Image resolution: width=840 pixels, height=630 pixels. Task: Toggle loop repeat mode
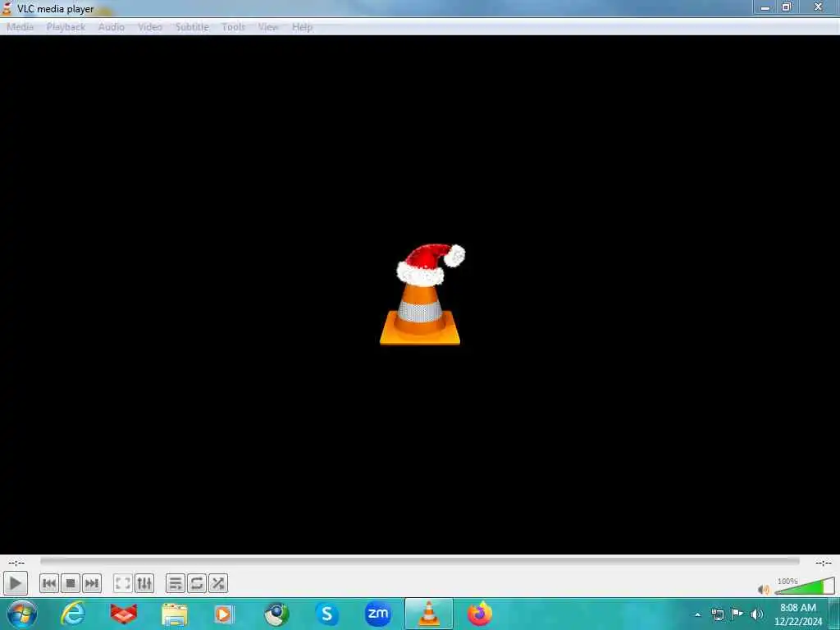coord(197,583)
